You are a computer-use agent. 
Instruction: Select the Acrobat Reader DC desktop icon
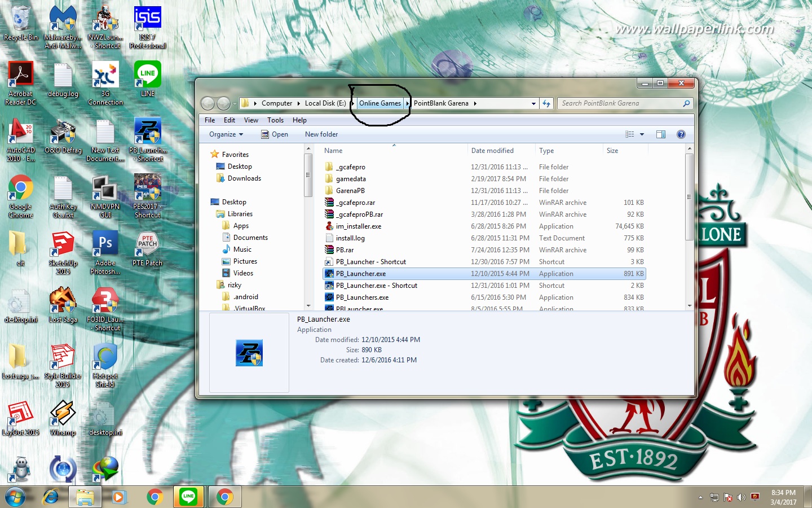click(21, 83)
